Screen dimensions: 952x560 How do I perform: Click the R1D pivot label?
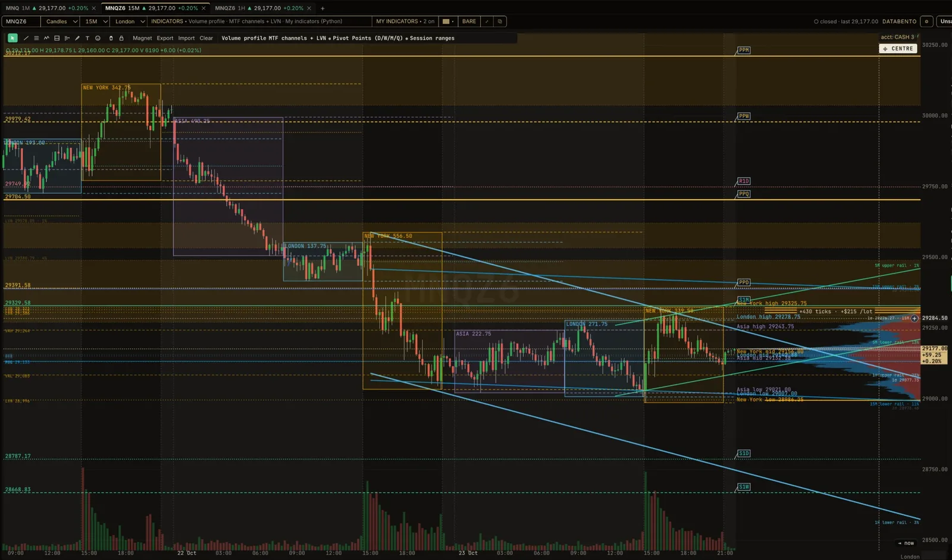(x=744, y=181)
